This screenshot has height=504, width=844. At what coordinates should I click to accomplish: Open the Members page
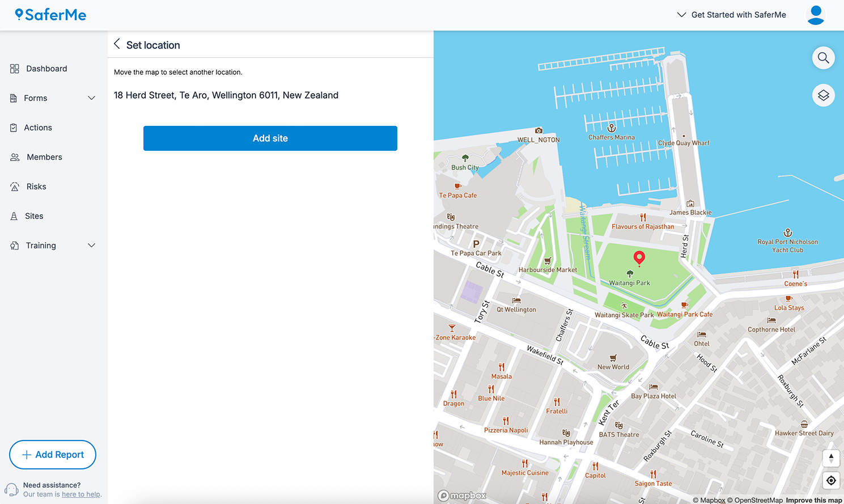point(44,157)
